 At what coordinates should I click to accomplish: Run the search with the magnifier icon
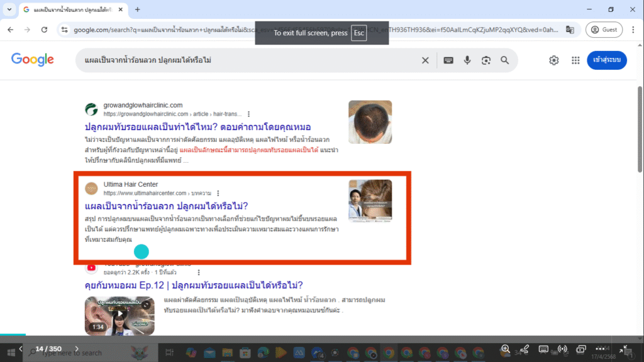[504, 60]
